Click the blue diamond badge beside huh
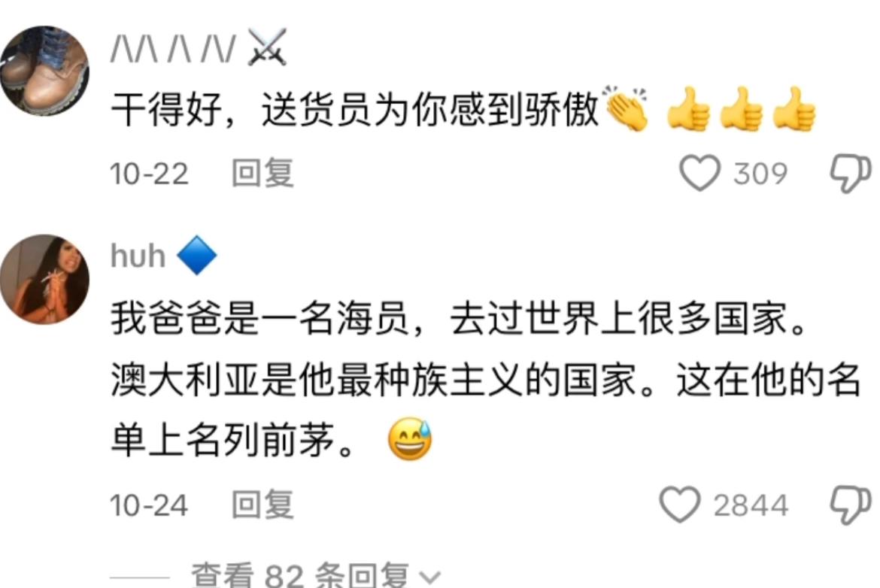Image resolution: width=880 pixels, height=588 pixels. pos(197,256)
